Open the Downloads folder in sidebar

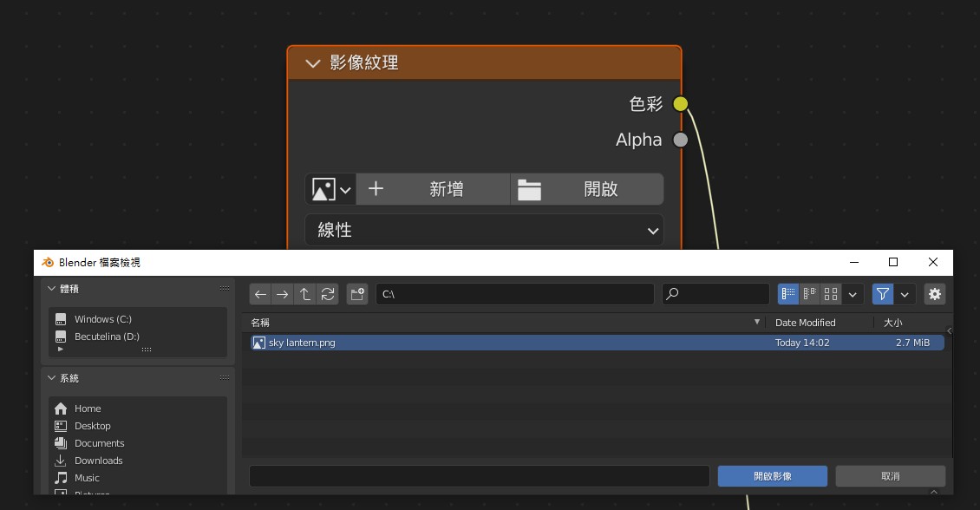click(x=98, y=461)
